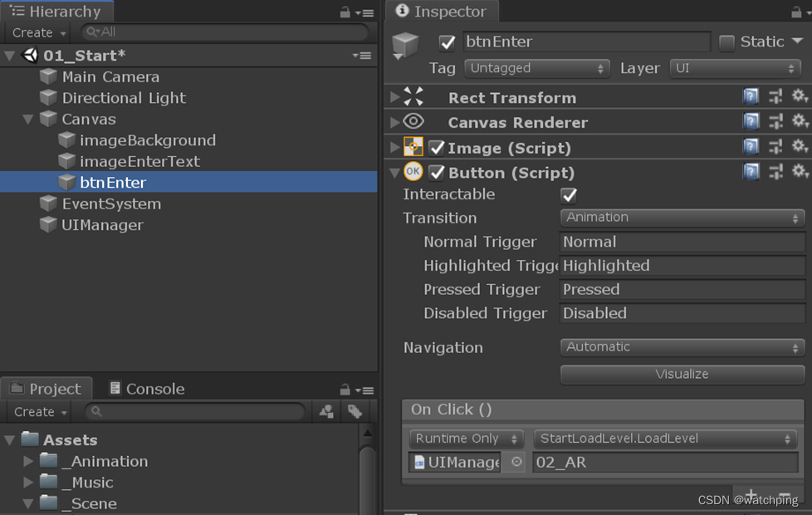The image size is (812, 515).
Task: Select imageEnterText in Hierarchy
Action: point(139,161)
